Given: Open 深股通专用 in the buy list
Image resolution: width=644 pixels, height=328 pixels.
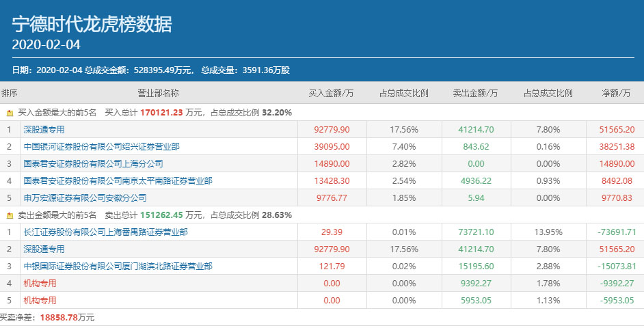Looking at the screenshot, I should (x=44, y=130).
